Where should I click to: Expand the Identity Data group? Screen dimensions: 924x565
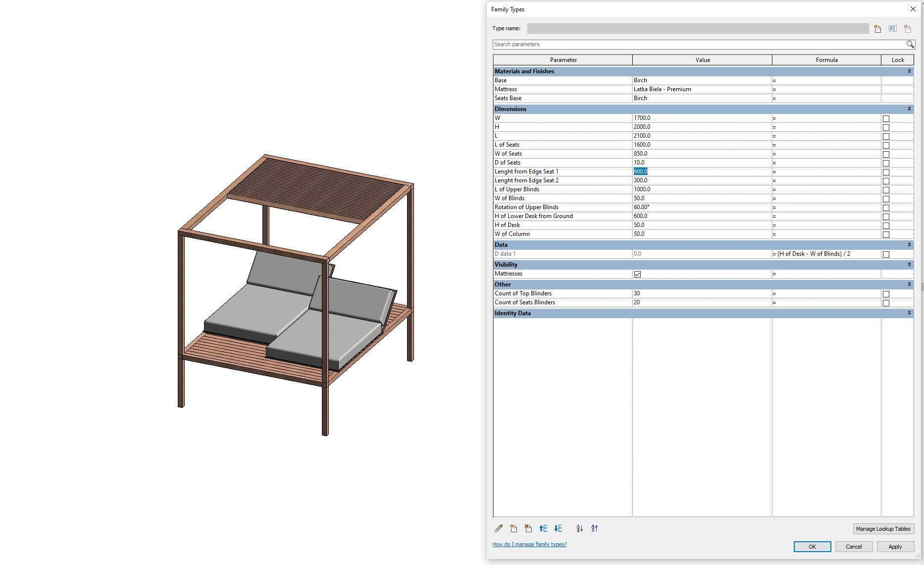909,313
